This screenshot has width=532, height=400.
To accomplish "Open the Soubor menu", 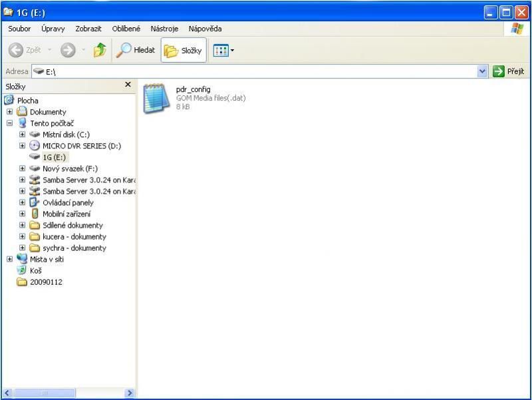I will pyautogui.click(x=19, y=29).
